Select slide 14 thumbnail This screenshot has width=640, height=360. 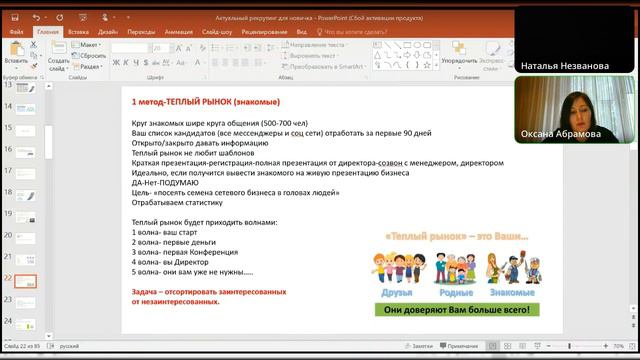coord(25,109)
